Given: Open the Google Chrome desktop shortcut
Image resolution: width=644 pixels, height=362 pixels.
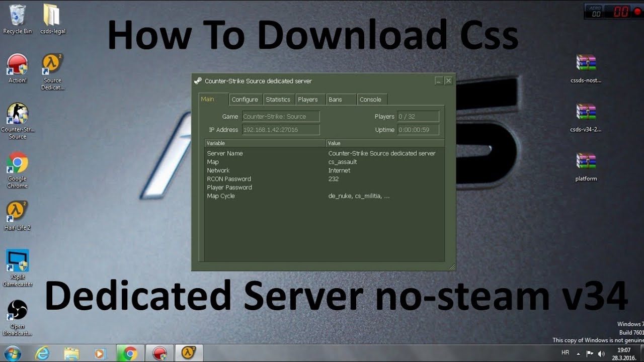Looking at the screenshot, I should [17, 170].
